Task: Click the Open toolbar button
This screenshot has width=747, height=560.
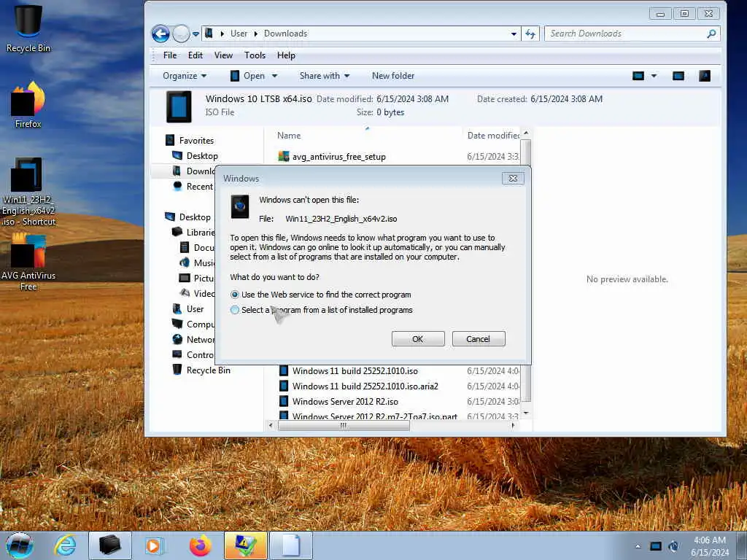Action: pos(248,76)
